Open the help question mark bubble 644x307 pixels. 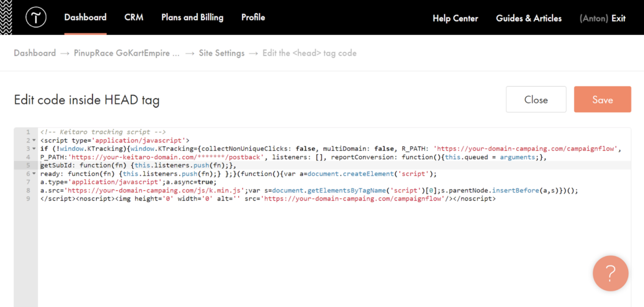(x=610, y=273)
